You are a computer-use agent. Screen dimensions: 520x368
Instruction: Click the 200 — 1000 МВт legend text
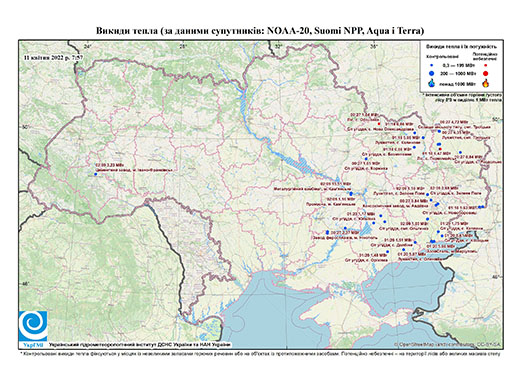pyautogui.click(x=458, y=74)
